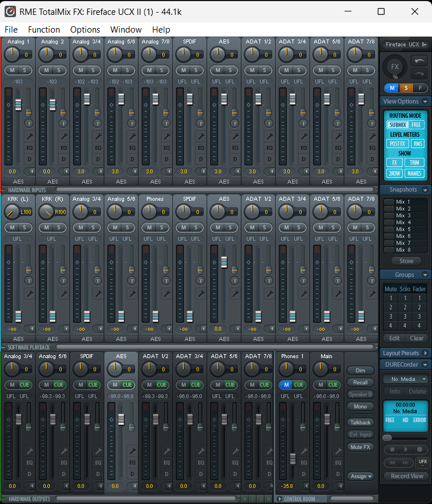The height and width of the screenshot is (504, 432).
Task: Click the DURECorder stop button
Action: (392, 449)
